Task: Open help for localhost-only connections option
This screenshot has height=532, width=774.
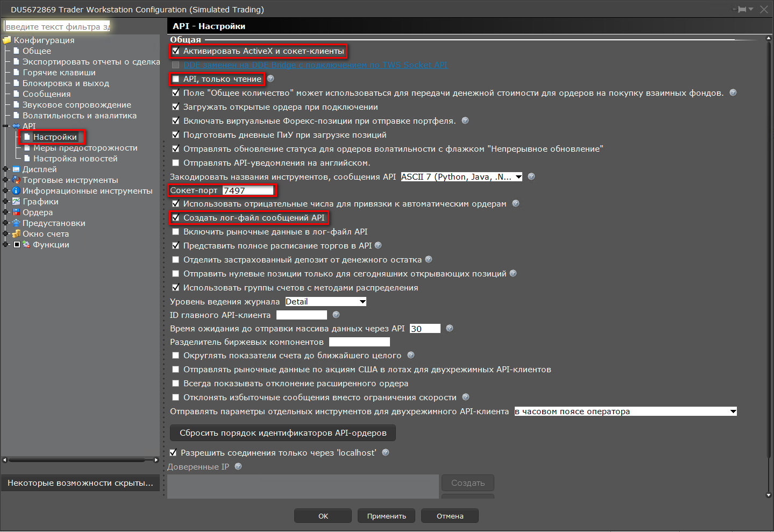Action: coord(386,452)
